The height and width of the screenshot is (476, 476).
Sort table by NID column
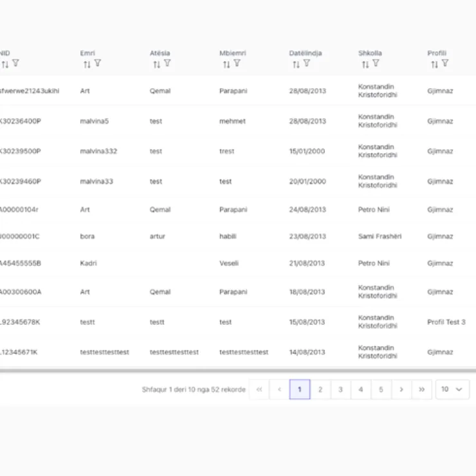pos(5,64)
